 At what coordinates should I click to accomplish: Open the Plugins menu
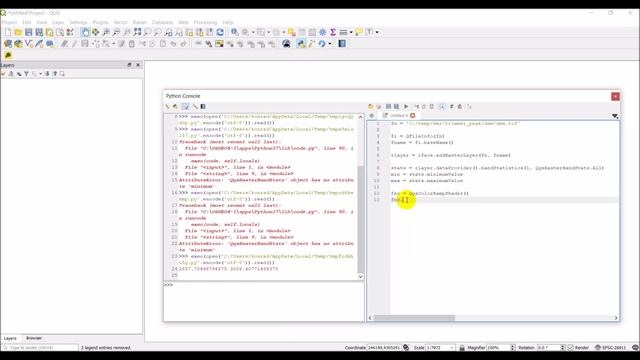point(100,22)
